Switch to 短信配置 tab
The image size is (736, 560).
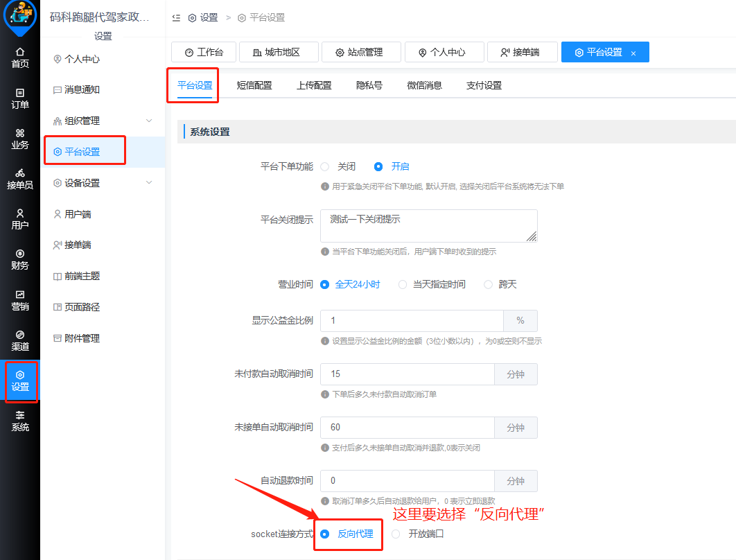pyautogui.click(x=254, y=85)
